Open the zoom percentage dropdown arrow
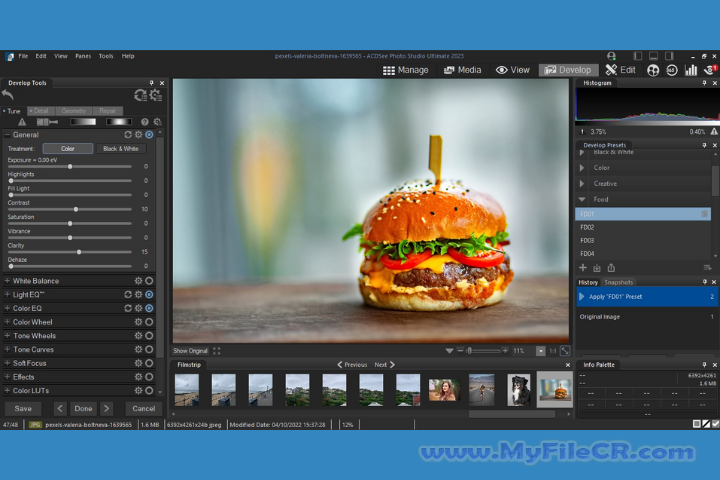Viewport: 720px width, 480px height. coord(540,351)
